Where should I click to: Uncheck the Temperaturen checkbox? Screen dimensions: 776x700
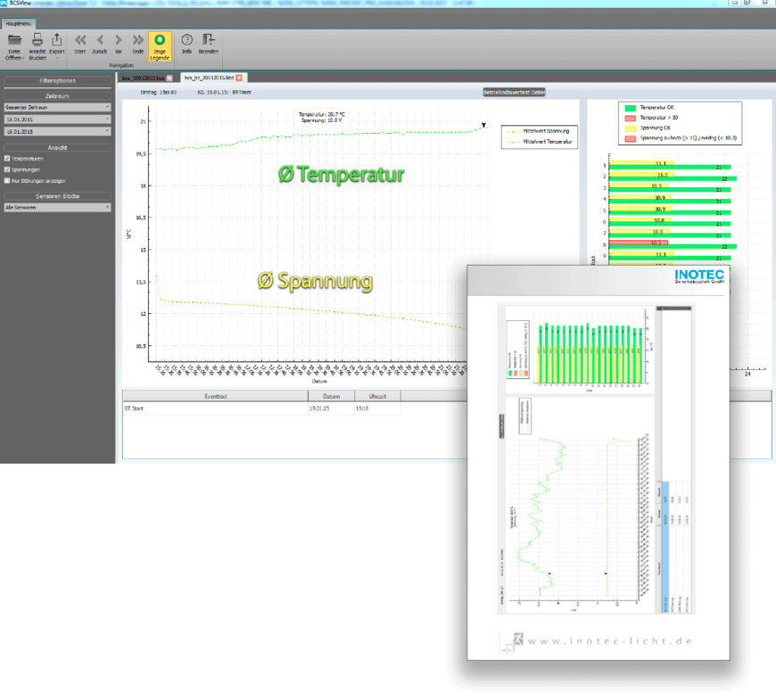point(7,158)
